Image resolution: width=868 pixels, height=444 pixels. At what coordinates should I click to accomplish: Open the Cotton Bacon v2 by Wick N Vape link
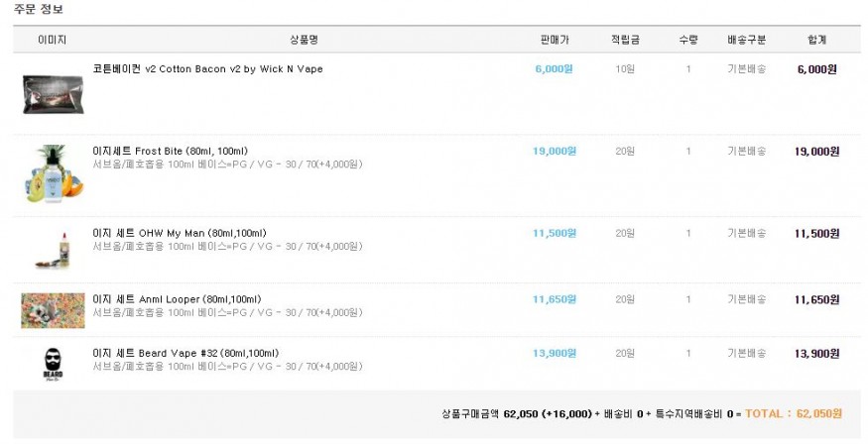click(x=207, y=69)
